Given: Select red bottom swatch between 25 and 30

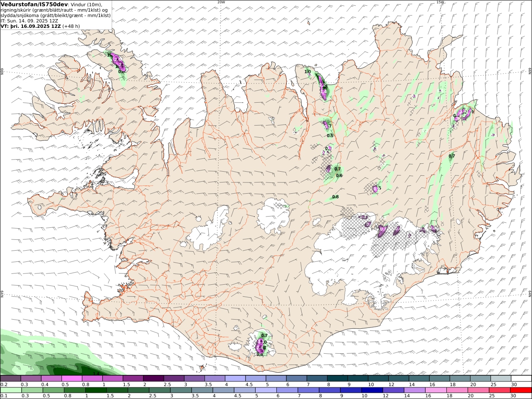Looking at the screenshot, I should tap(500, 390).
